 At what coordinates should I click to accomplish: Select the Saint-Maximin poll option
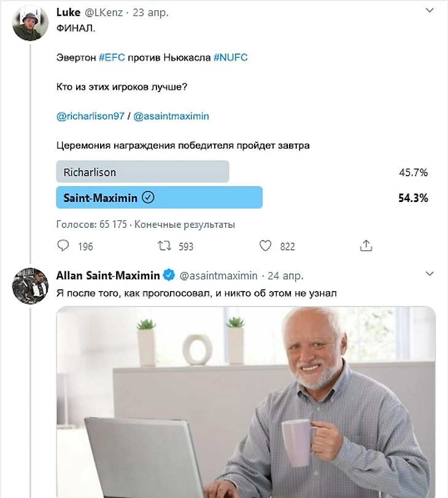tap(160, 197)
